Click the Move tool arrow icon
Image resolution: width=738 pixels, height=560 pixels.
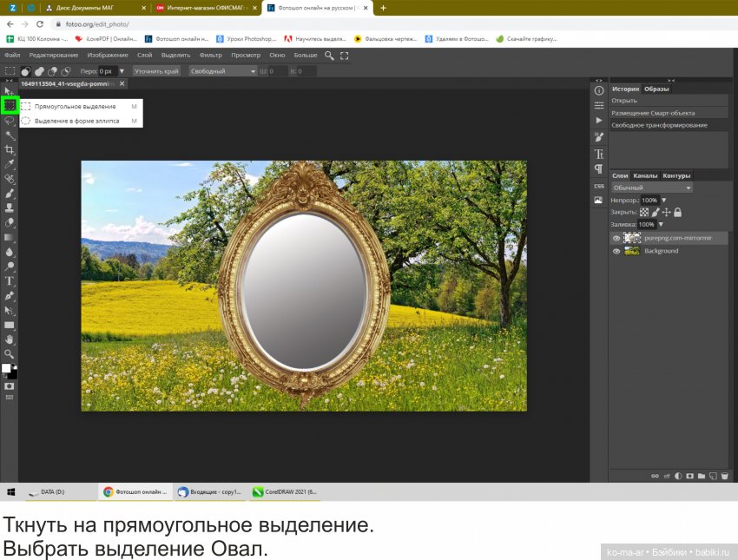tap(10, 90)
